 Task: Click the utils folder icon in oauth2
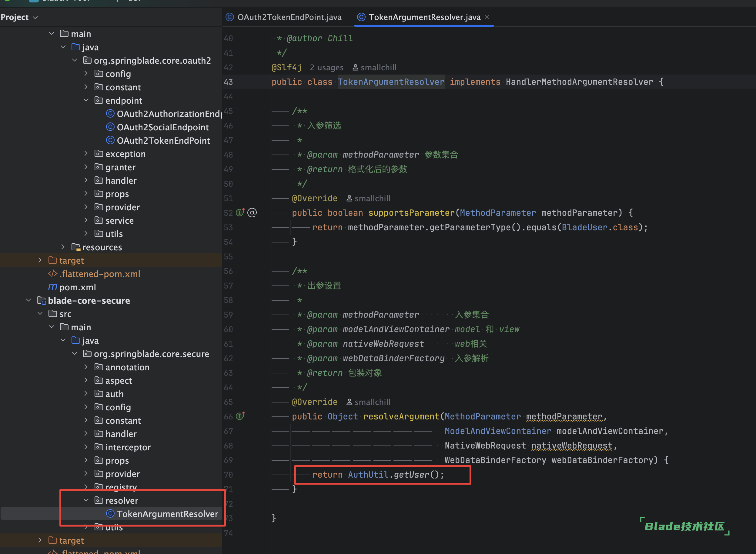coord(99,234)
